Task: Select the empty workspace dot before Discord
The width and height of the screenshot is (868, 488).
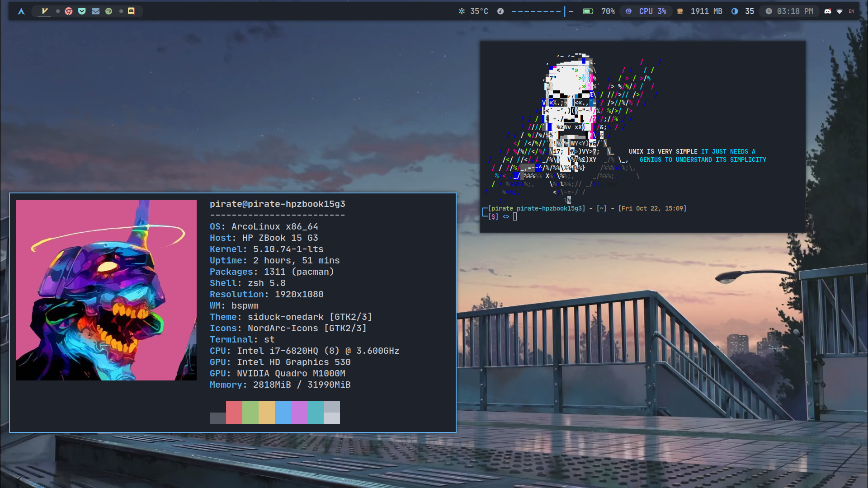Action: click(121, 11)
